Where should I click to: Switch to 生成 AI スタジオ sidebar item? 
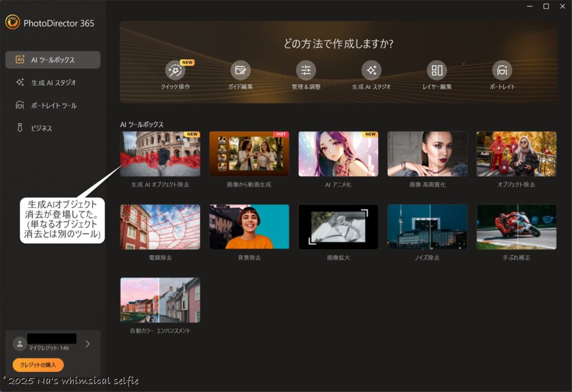(53, 83)
